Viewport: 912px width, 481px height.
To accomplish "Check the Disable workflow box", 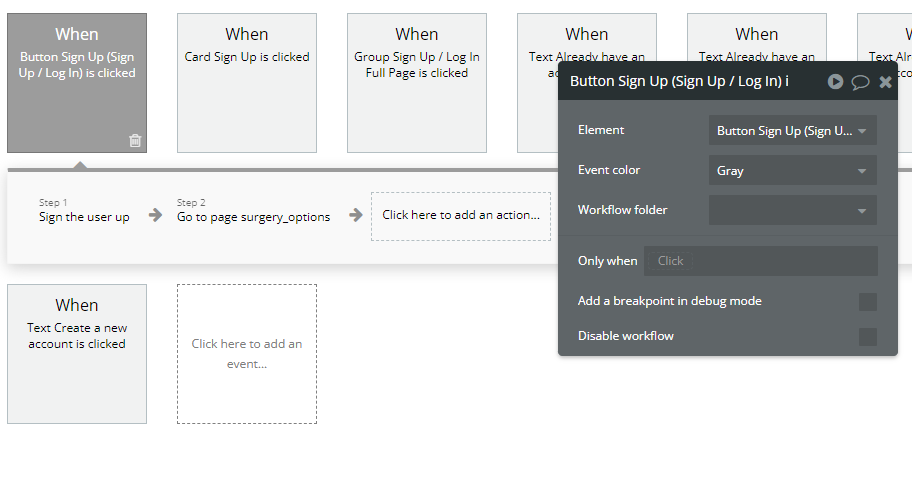I will 867,336.
